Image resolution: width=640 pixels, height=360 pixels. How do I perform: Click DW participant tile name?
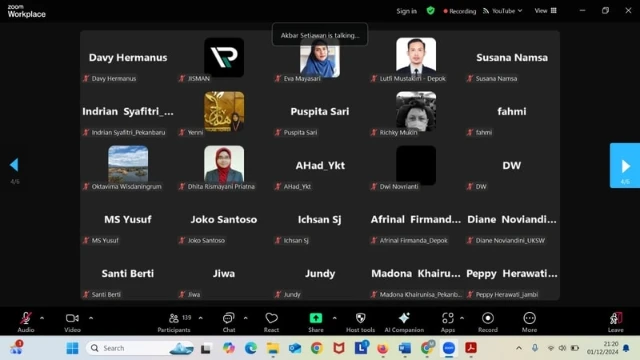(x=511, y=165)
